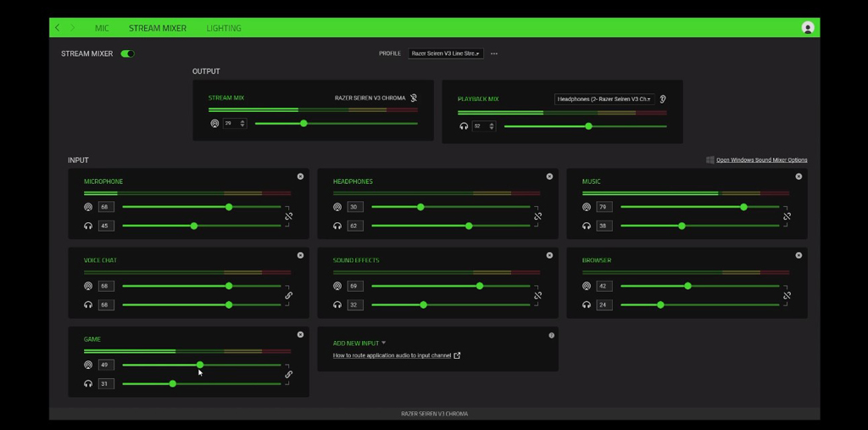Click the Playback Mix headphone icon
The image size is (868, 430).
click(464, 126)
